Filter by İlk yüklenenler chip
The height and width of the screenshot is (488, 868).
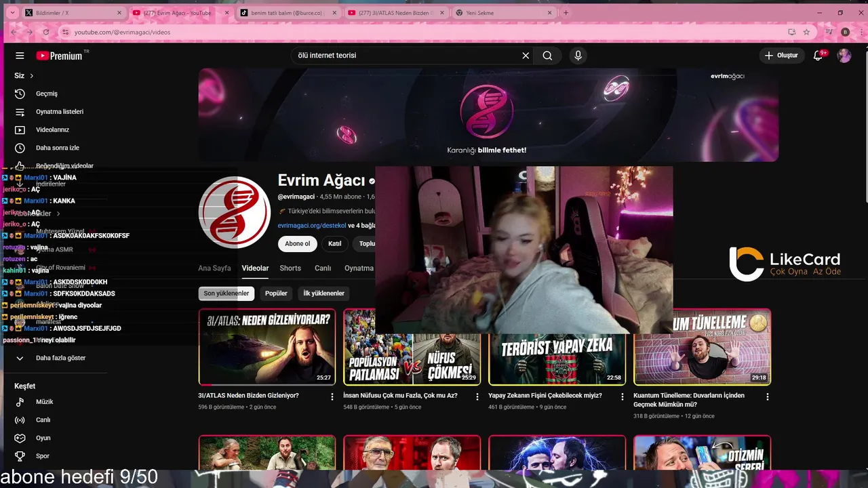coord(323,293)
